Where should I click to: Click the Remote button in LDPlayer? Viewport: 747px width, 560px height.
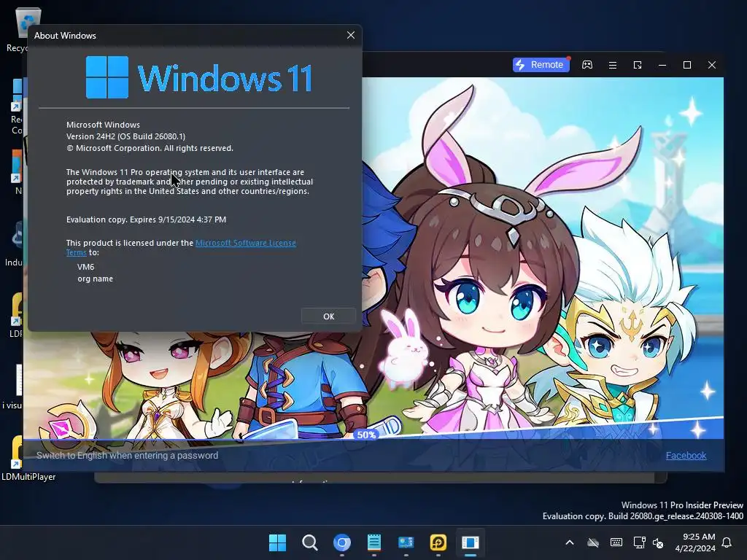point(541,65)
